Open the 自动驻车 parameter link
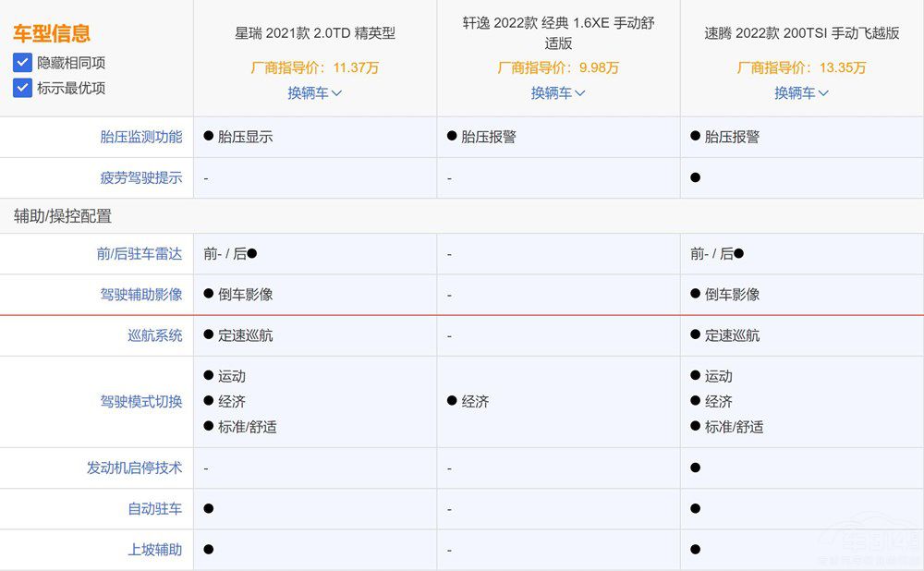The width and height of the screenshot is (924, 571). pyautogui.click(x=154, y=508)
